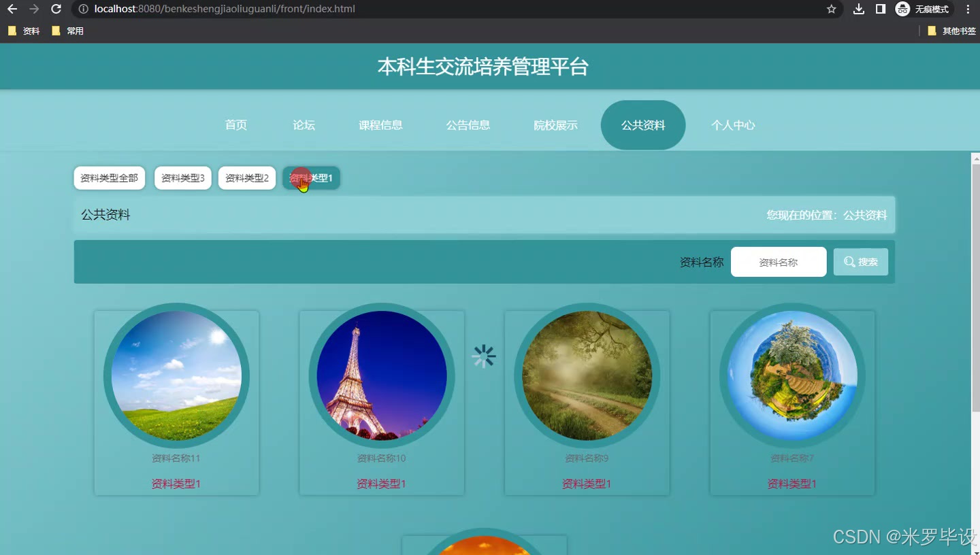This screenshot has width=980, height=555.
Task: Open the 院校展示 nav tab
Action: [555, 125]
